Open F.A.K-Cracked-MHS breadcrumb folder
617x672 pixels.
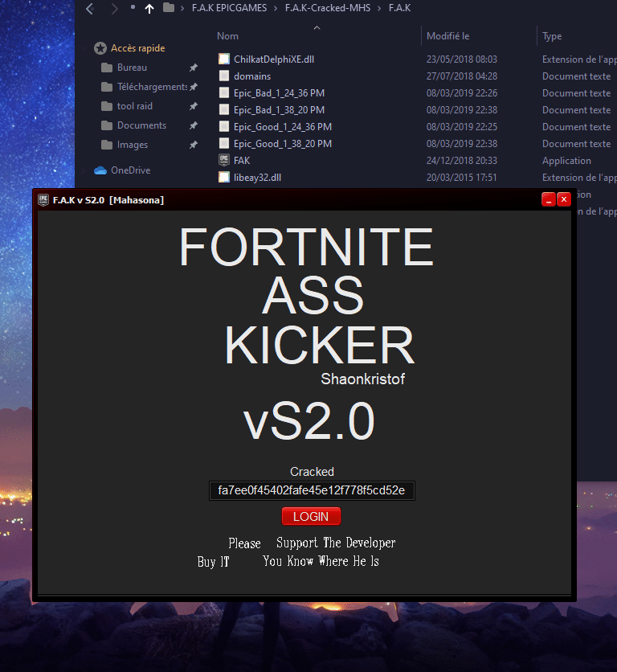[328, 8]
